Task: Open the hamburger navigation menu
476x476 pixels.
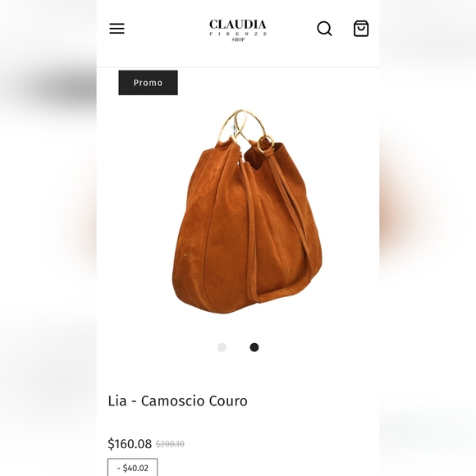Action: click(x=117, y=28)
